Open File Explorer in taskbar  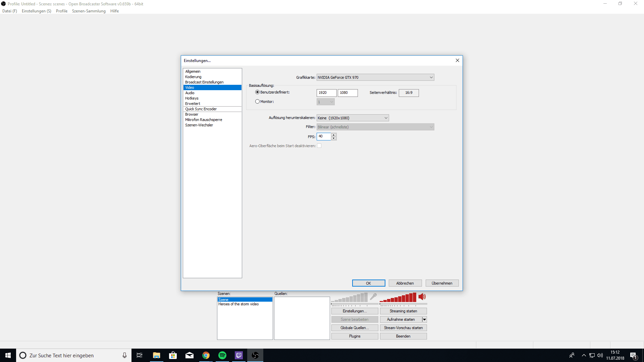point(157,355)
